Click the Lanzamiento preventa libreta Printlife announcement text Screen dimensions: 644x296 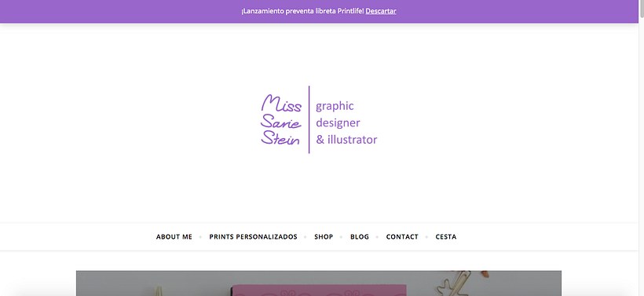pyautogui.click(x=302, y=11)
